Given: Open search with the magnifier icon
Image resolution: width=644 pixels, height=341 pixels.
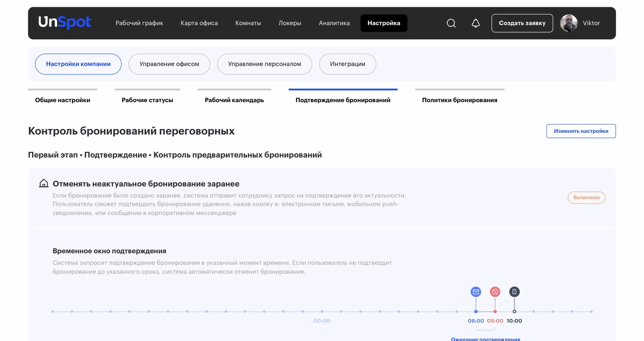Looking at the screenshot, I should [451, 23].
